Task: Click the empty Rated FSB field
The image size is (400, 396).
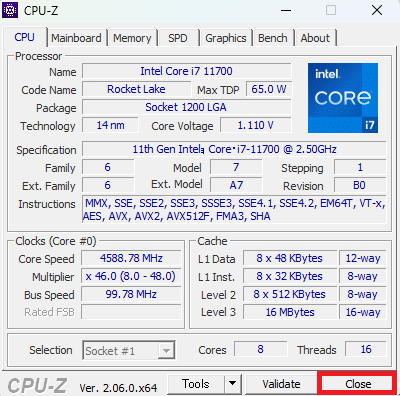Action: tap(131, 312)
